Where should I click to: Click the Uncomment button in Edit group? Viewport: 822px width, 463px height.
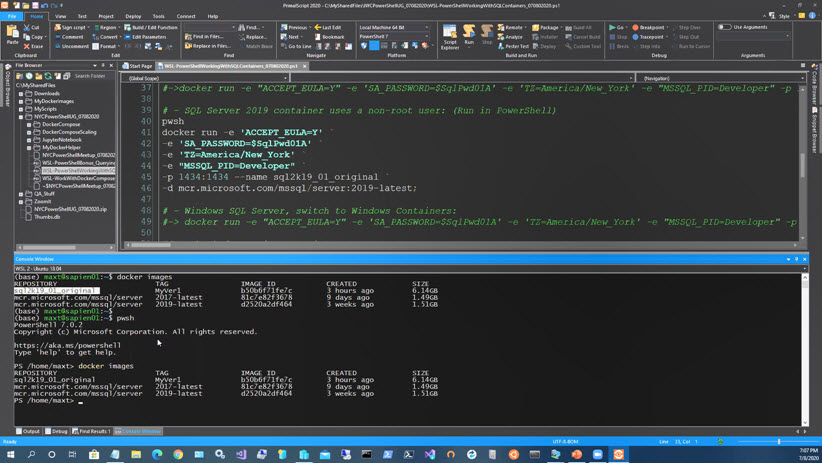pos(71,46)
